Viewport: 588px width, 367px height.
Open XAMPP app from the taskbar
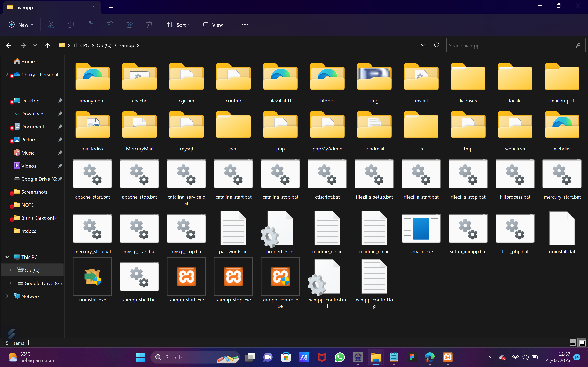pyautogui.click(x=448, y=357)
